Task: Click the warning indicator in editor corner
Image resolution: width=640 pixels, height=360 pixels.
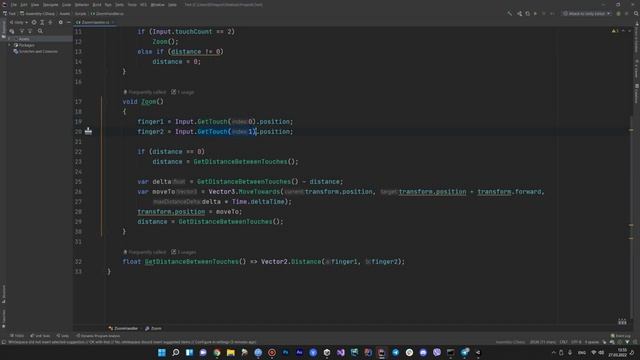Action: [615, 31]
